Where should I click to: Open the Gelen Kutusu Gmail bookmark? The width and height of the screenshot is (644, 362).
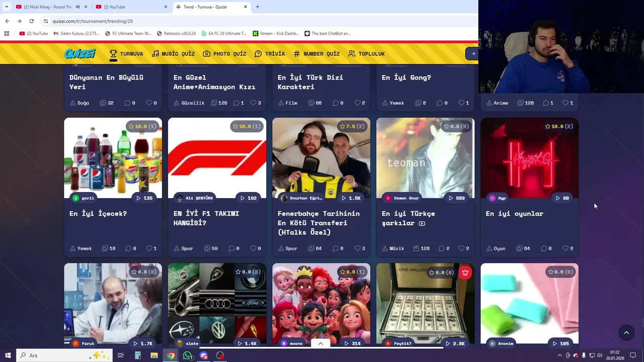pyautogui.click(x=76, y=34)
